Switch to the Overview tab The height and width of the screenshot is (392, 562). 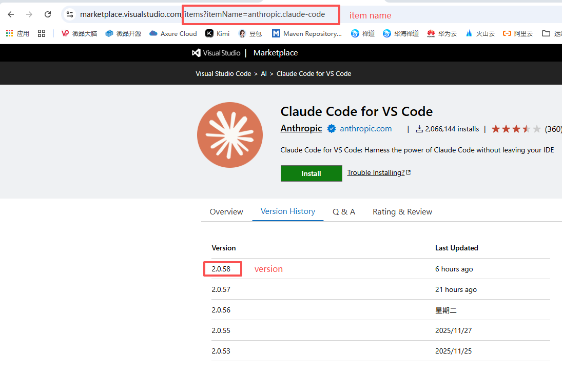(226, 211)
